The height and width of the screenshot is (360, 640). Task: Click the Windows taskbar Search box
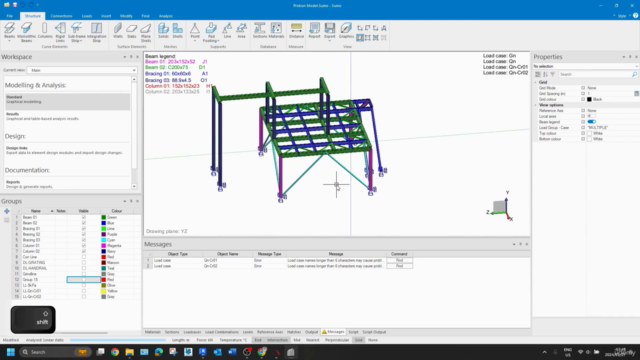click(55, 352)
